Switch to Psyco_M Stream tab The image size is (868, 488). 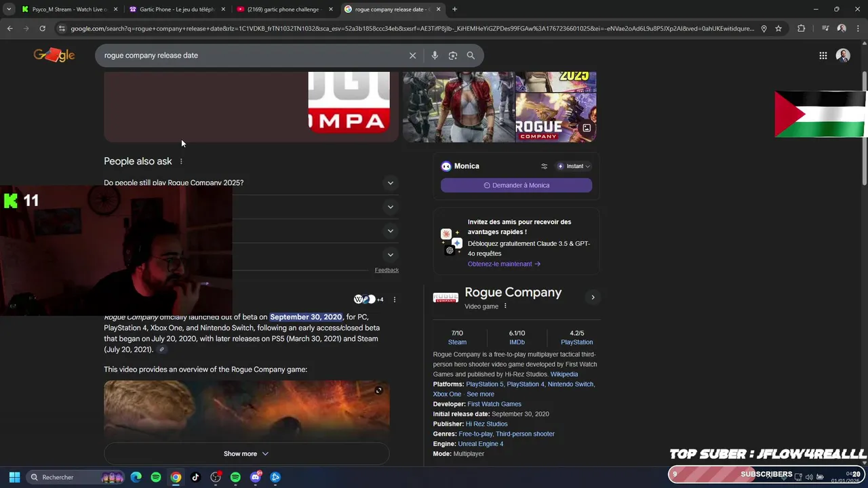68,9
